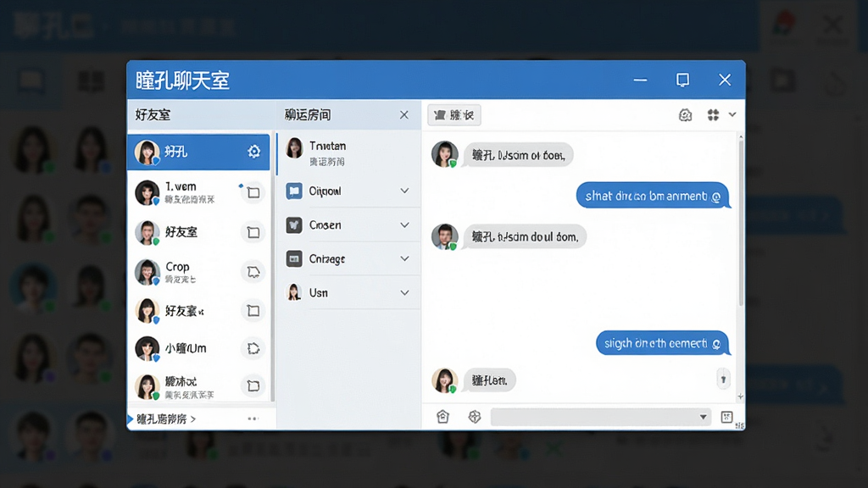Click the 'sligth dn oth eemecti' blue bubble
Screen dimensions: 868x488
[x=663, y=344]
